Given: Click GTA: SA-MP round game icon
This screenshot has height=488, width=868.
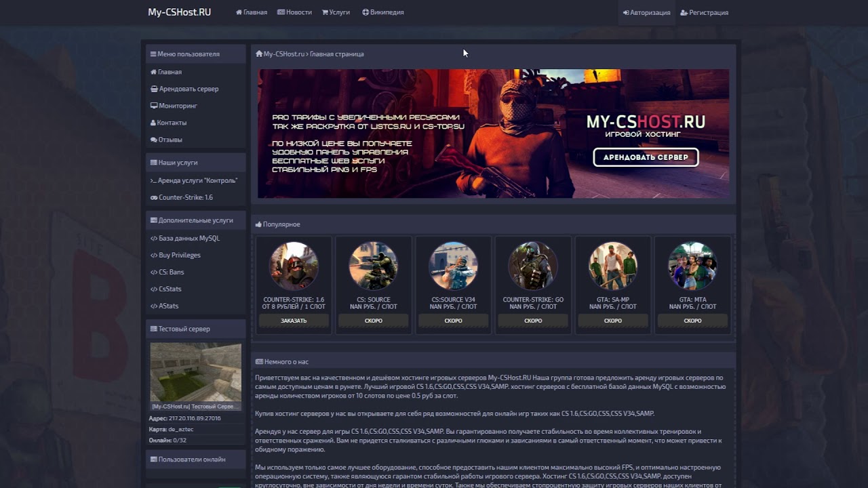Looking at the screenshot, I should tap(613, 266).
